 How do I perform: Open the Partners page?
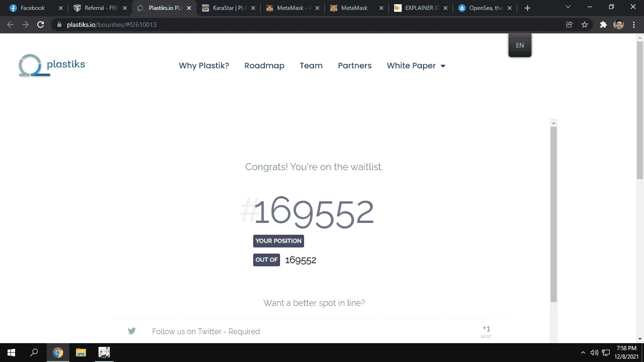(355, 66)
